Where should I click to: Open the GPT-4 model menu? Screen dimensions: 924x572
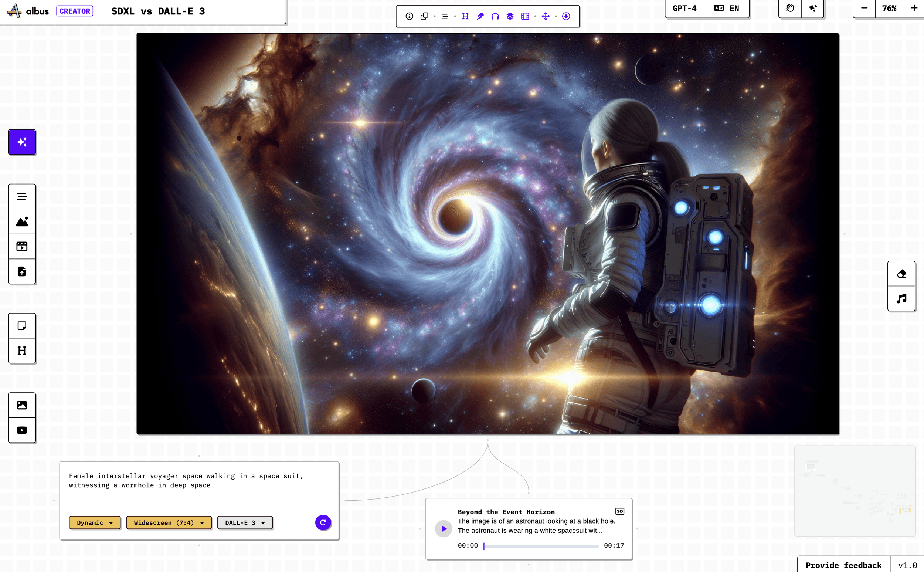684,9
